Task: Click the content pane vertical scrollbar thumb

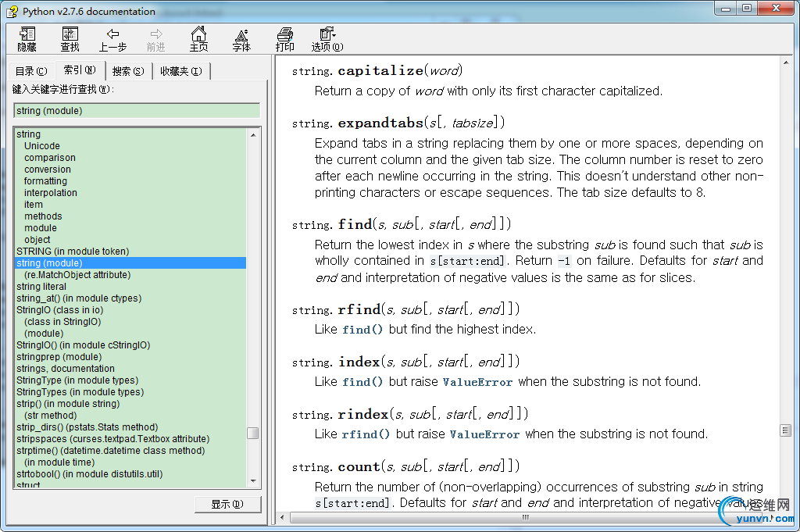Action: 786,430
